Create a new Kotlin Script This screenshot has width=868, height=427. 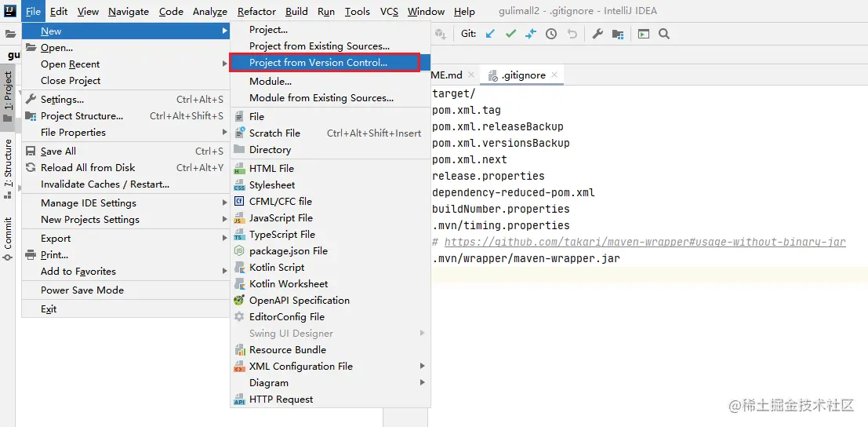pyautogui.click(x=330, y=268)
